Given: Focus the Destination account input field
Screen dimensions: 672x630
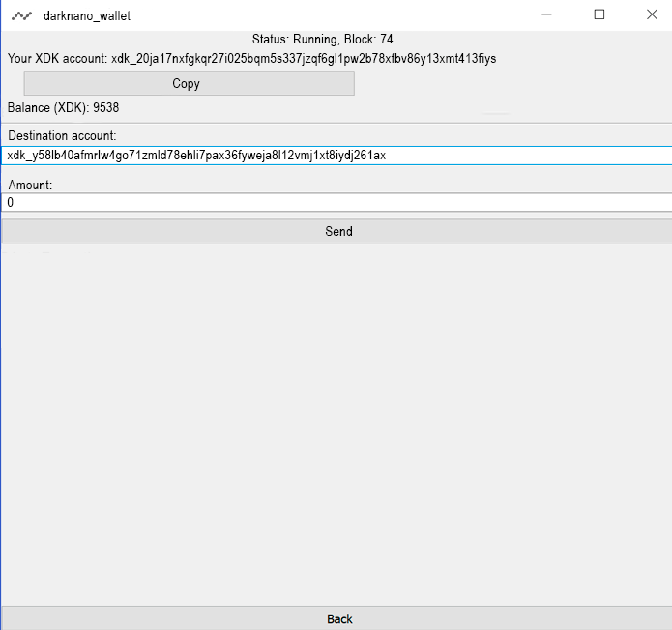Looking at the screenshot, I should click(336, 156).
